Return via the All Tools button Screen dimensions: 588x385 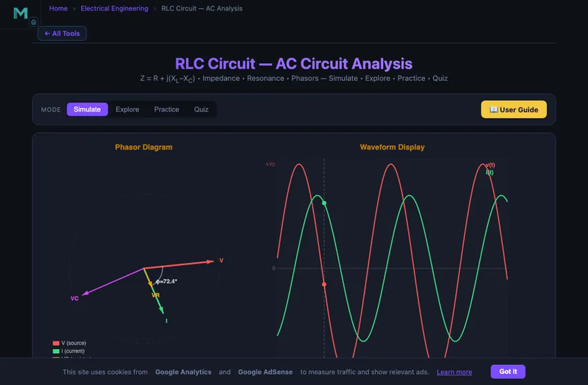(62, 33)
